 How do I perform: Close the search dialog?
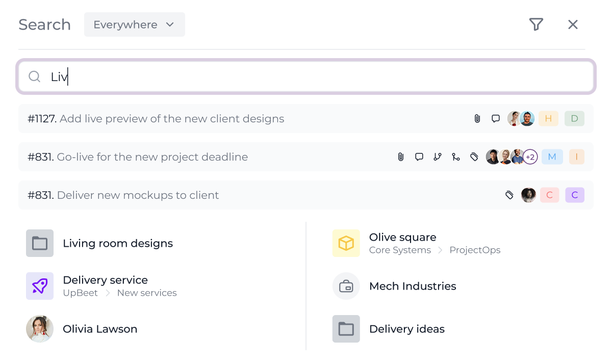[x=573, y=24]
